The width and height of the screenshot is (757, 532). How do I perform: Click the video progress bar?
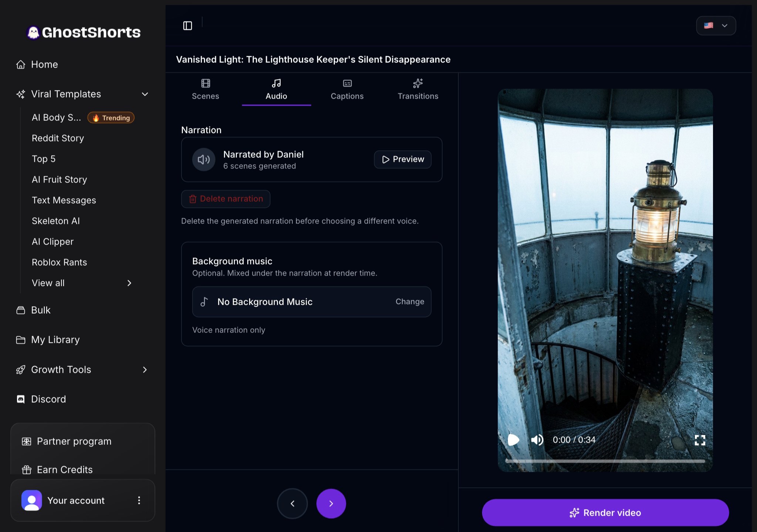(x=605, y=461)
